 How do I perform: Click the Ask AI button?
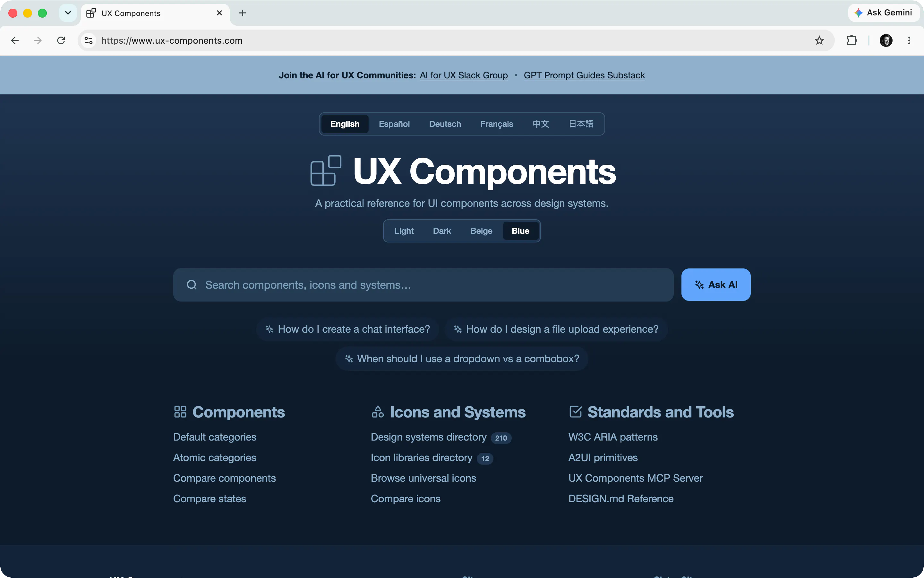click(x=716, y=285)
